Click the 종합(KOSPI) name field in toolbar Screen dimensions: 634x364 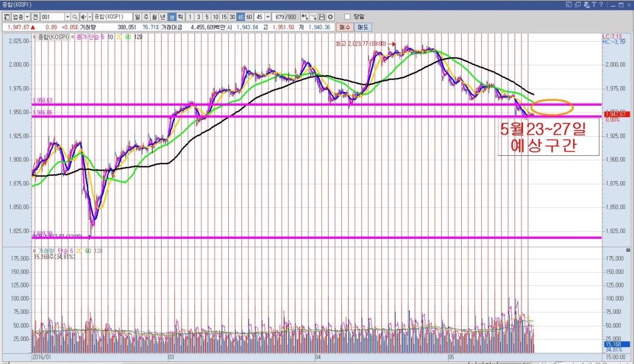113,17
